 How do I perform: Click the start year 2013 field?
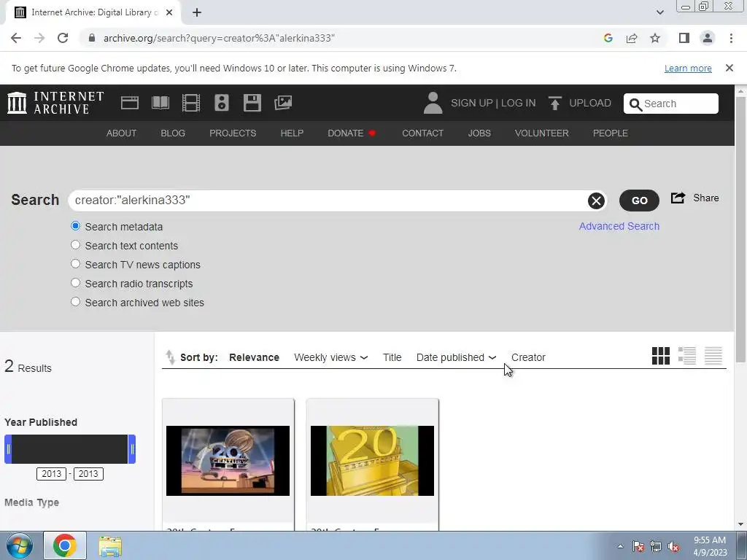click(x=52, y=474)
